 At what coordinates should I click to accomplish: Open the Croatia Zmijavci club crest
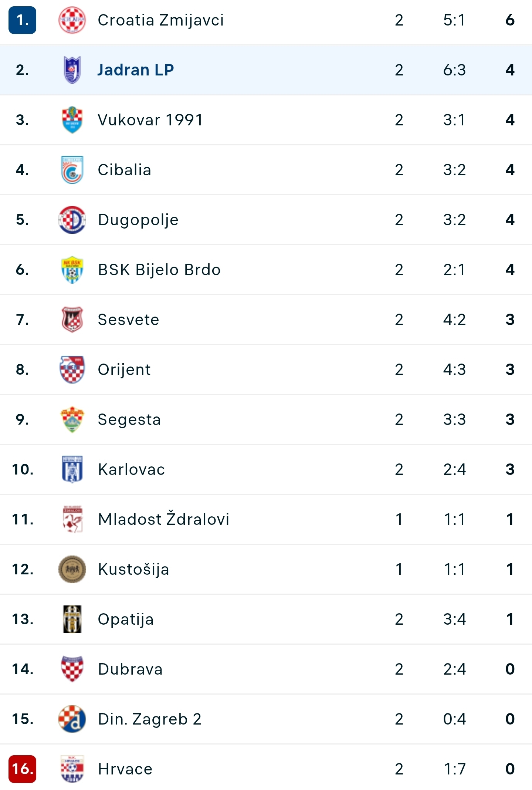click(x=72, y=20)
